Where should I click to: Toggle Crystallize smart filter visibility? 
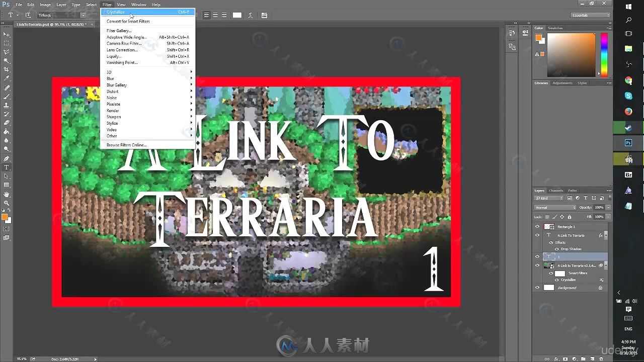coord(557,280)
